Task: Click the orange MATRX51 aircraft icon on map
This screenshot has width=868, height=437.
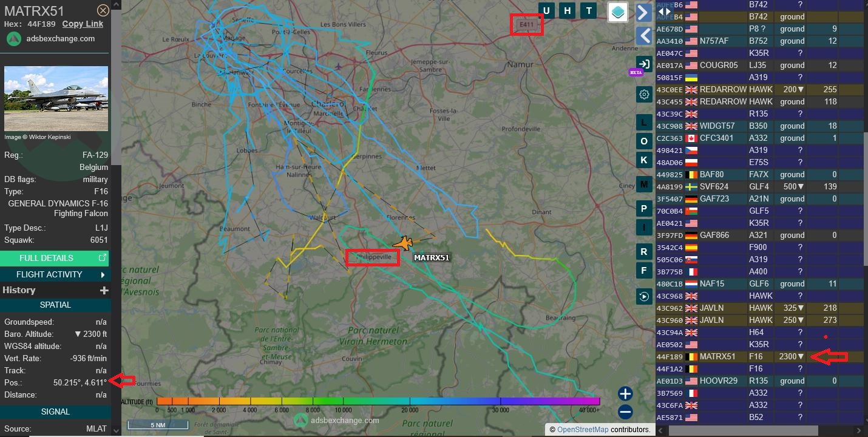Action: tap(402, 243)
